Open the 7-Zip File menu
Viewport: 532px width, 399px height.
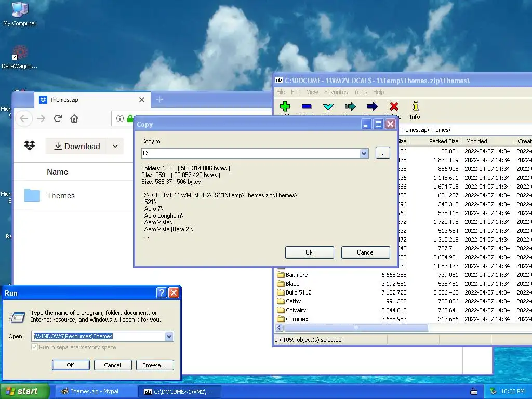[281, 92]
